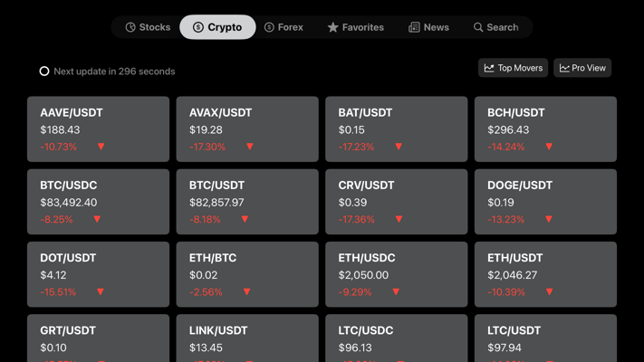Click the BCH/USDT title

[x=516, y=112]
